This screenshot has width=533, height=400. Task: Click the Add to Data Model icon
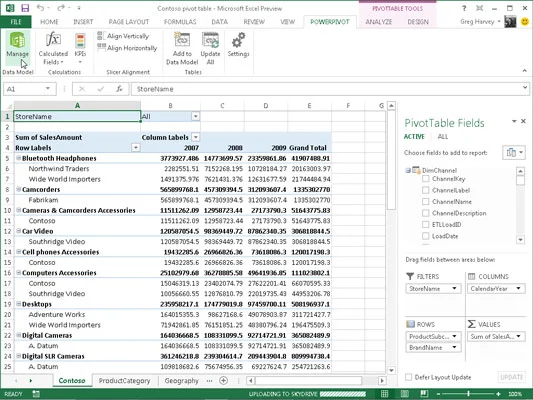point(182,48)
